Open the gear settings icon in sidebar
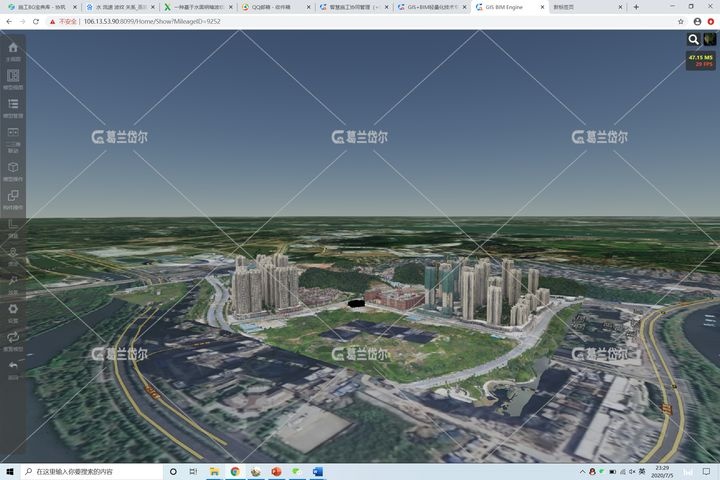 (13, 309)
